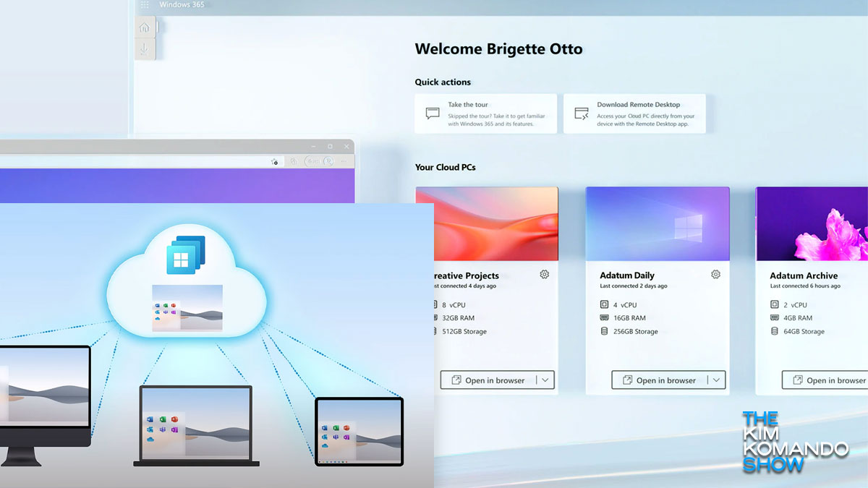Open the browser window's three-dots menu

pyautogui.click(x=344, y=162)
